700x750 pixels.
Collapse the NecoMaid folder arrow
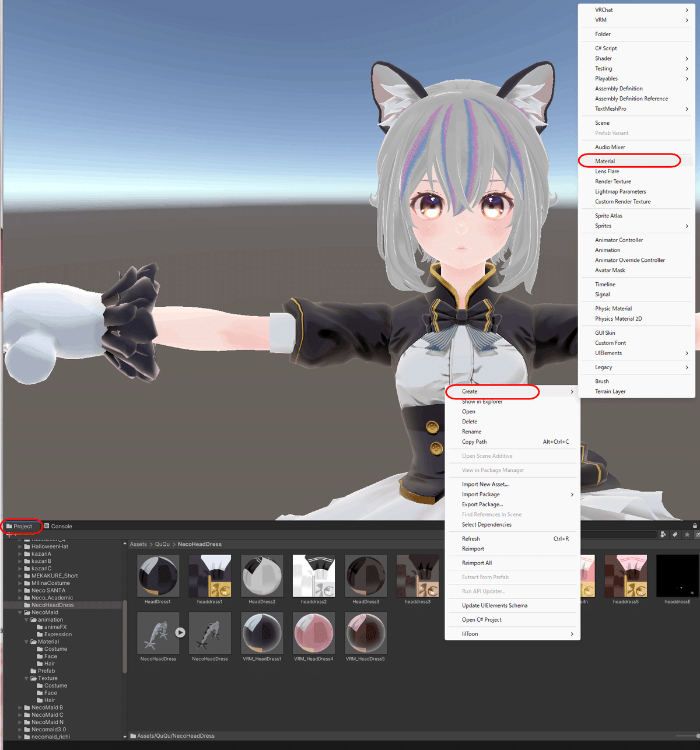coord(20,612)
